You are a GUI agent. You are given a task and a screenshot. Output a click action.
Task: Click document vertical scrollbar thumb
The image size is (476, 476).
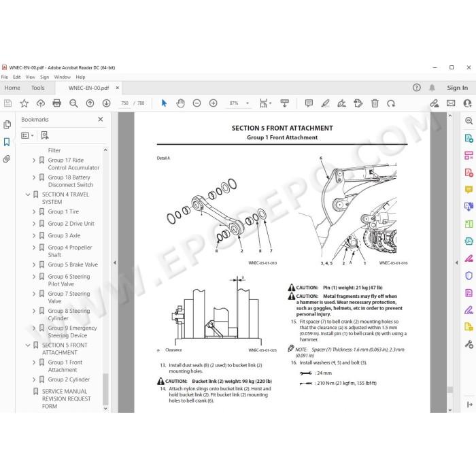coord(450,390)
